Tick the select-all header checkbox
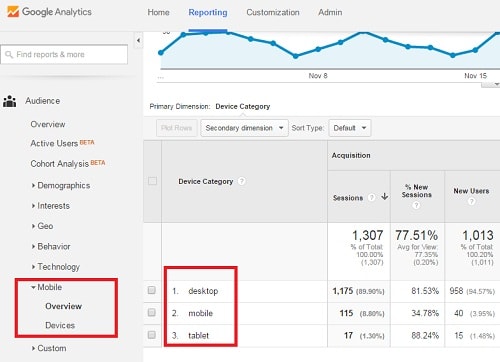Screen dimensions: 500x362 pos(152,181)
